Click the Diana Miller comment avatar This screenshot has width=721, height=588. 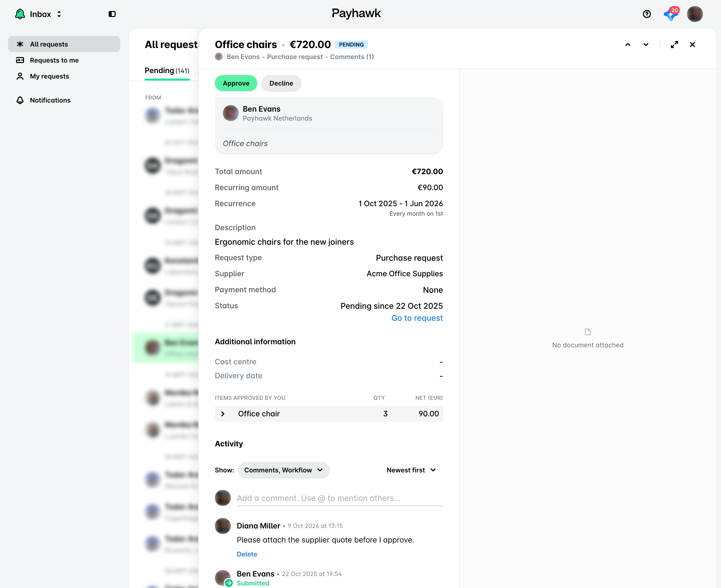[223, 526]
